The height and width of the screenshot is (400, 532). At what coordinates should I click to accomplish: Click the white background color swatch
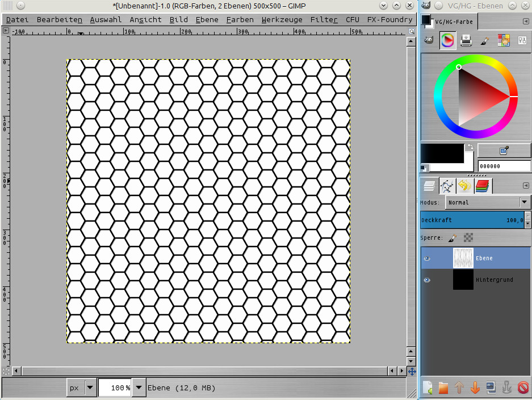[468, 167]
